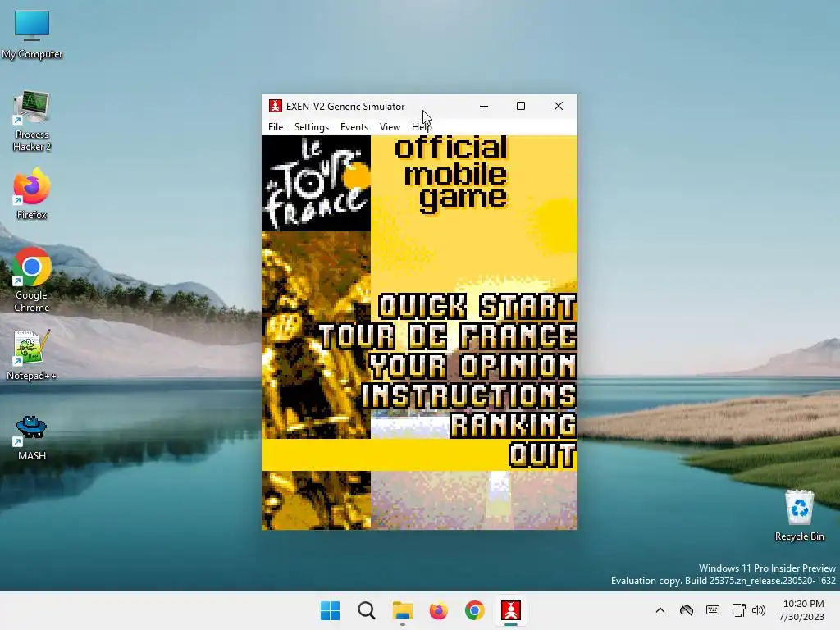840x630 pixels.
Task: Select Notepad++ desktop shortcut
Action: [x=32, y=354]
